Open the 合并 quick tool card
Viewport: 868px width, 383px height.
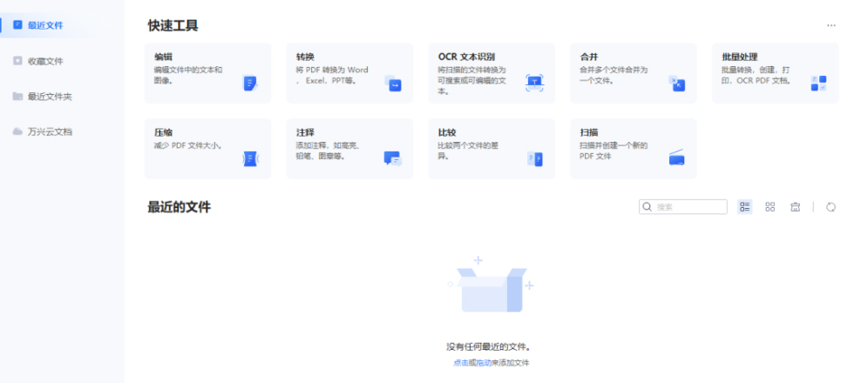(x=634, y=73)
